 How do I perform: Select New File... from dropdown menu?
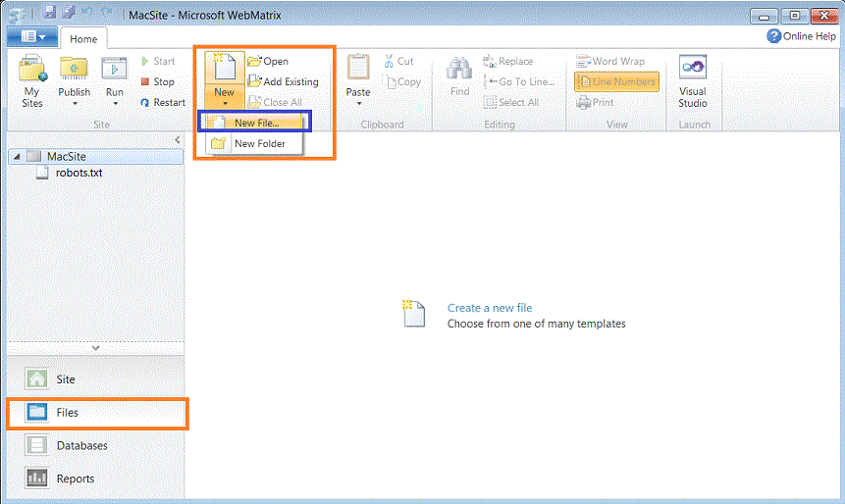point(254,123)
